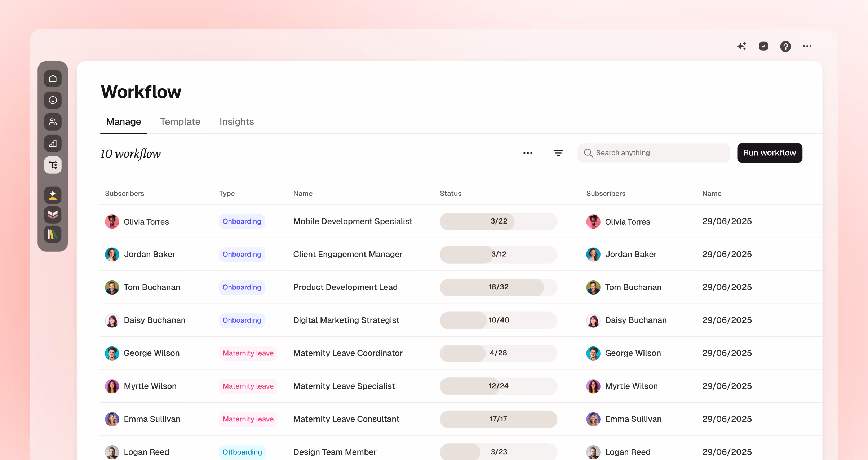Open the filter lines icon
This screenshot has height=460, width=868.
tap(558, 153)
